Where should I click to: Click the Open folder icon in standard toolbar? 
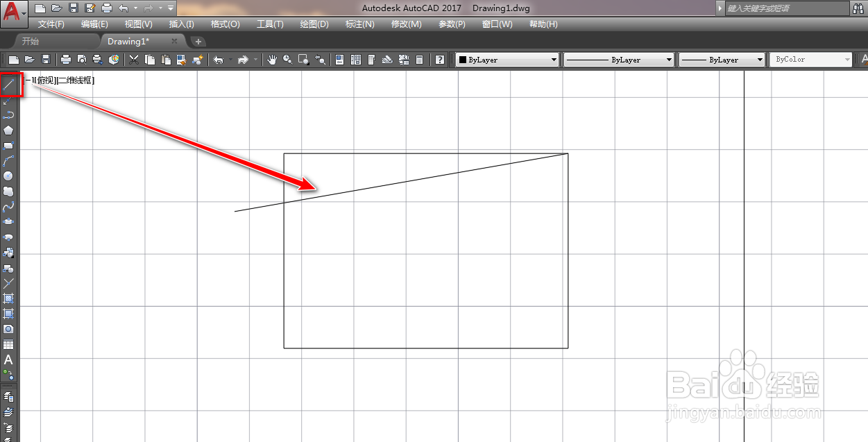pos(30,60)
